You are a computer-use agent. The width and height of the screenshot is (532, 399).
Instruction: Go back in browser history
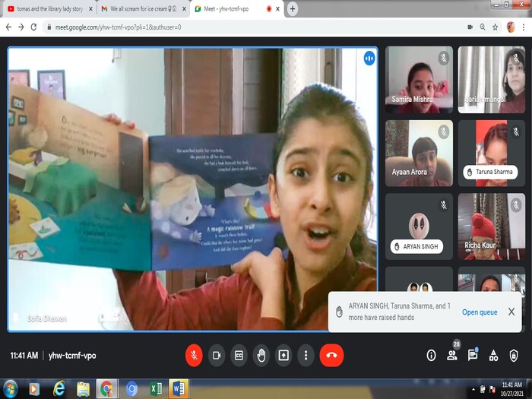9,27
